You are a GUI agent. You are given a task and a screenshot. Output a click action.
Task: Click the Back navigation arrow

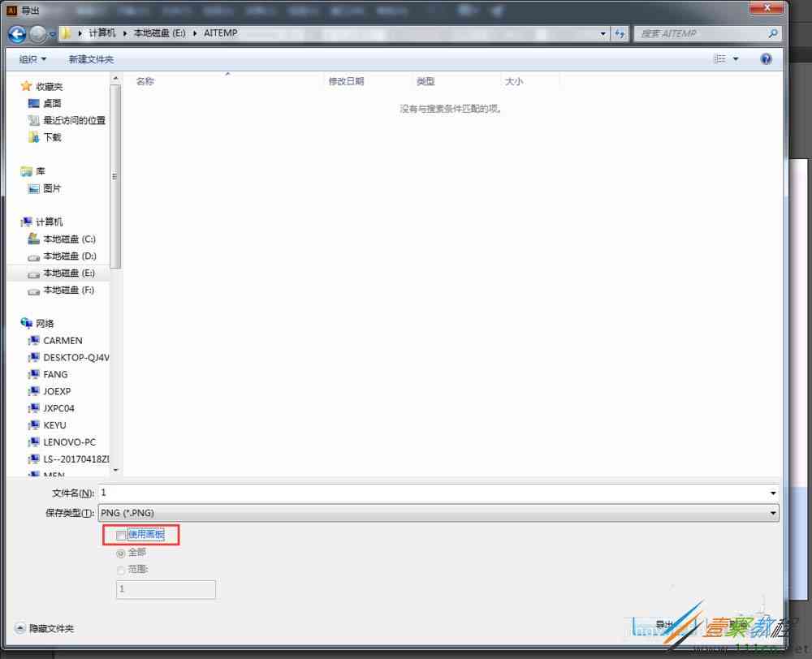pos(17,34)
